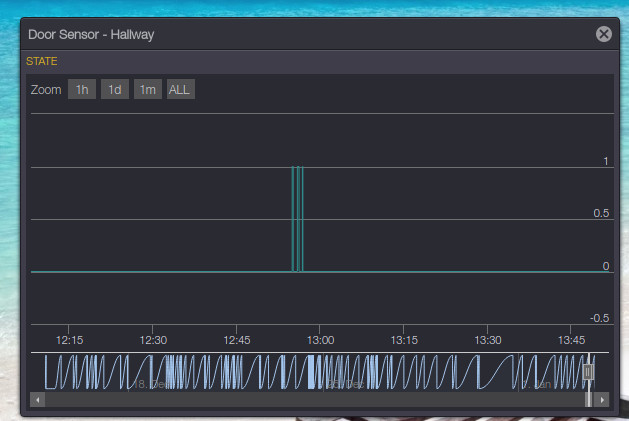
Task: Click the 18. Dec navigator date label
Action: (150, 384)
